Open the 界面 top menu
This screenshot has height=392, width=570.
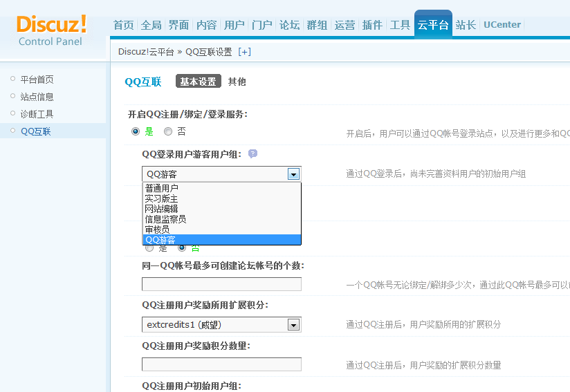click(x=178, y=25)
